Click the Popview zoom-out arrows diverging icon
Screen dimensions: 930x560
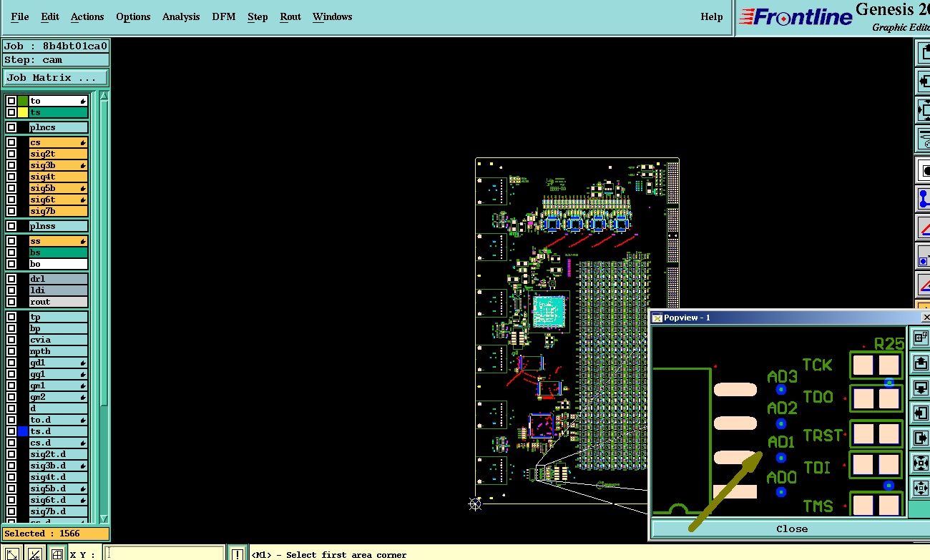point(919,488)
